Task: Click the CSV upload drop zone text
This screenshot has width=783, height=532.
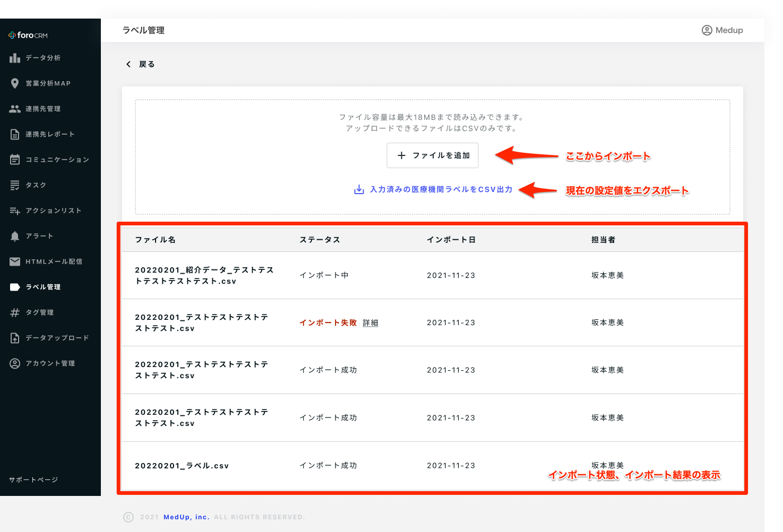Action: point(432,123)
